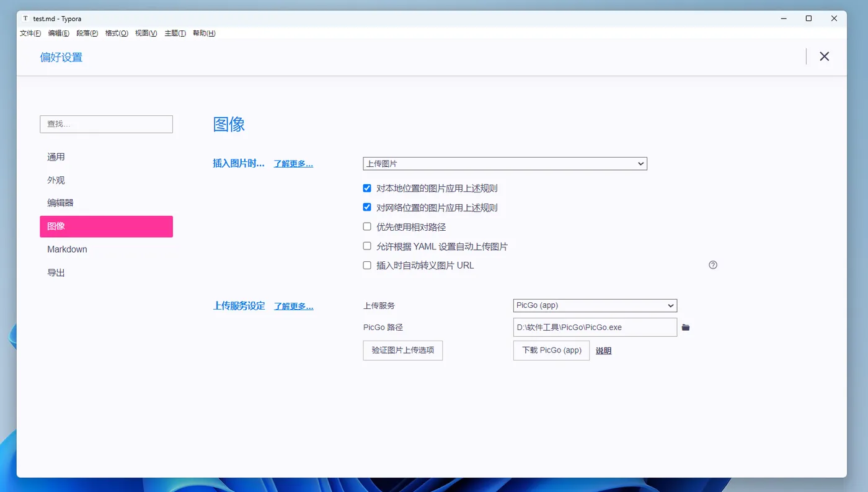The width and height of the screenshot is (868, 492).
Task: Open the 编辑(E) menu
Action: tap(59, 34)
